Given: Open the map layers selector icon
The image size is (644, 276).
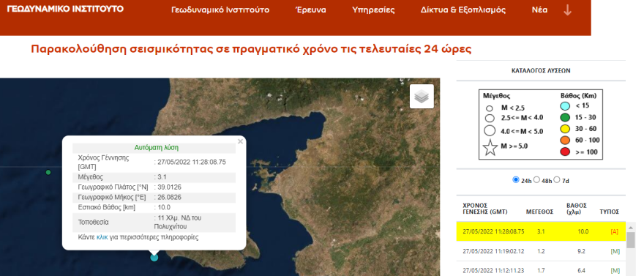Looking at the screenshot, I should click(x=422, y=97).
